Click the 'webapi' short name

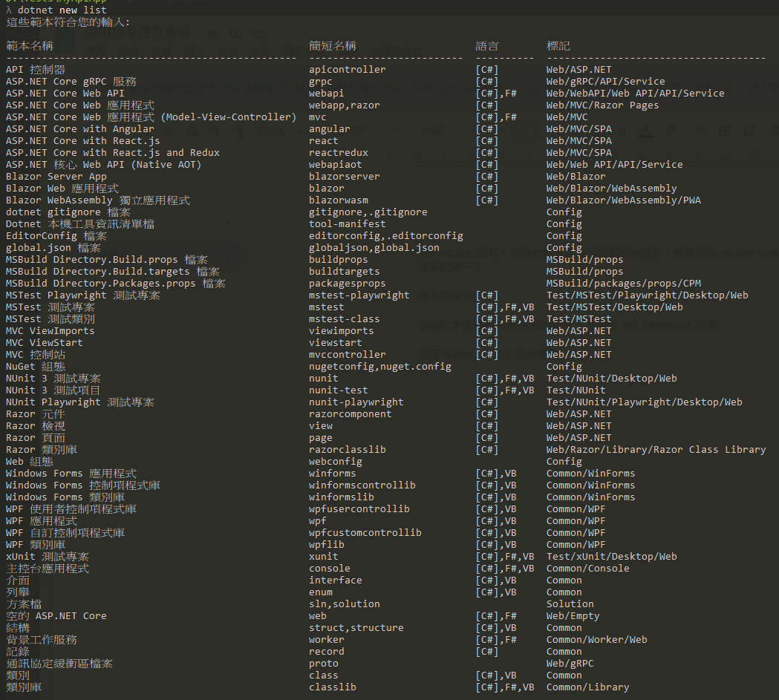tap(327, 94)
